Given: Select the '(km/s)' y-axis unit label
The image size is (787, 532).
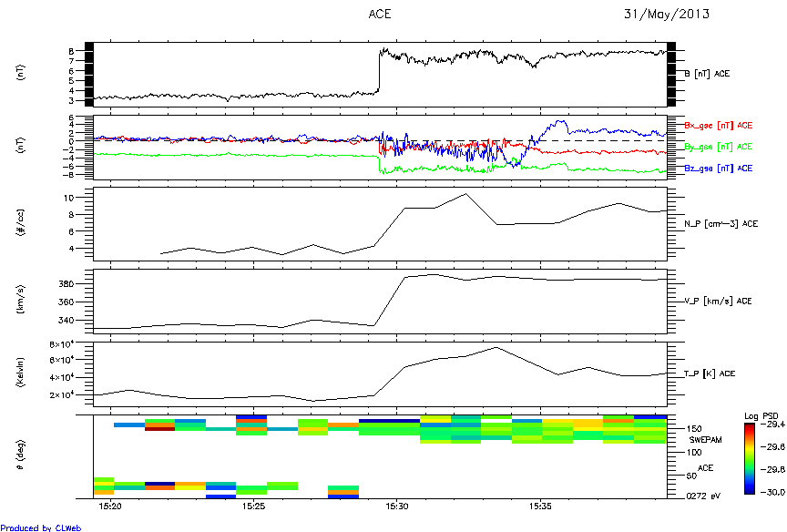Looking at the screenshot, I should 21,300.
